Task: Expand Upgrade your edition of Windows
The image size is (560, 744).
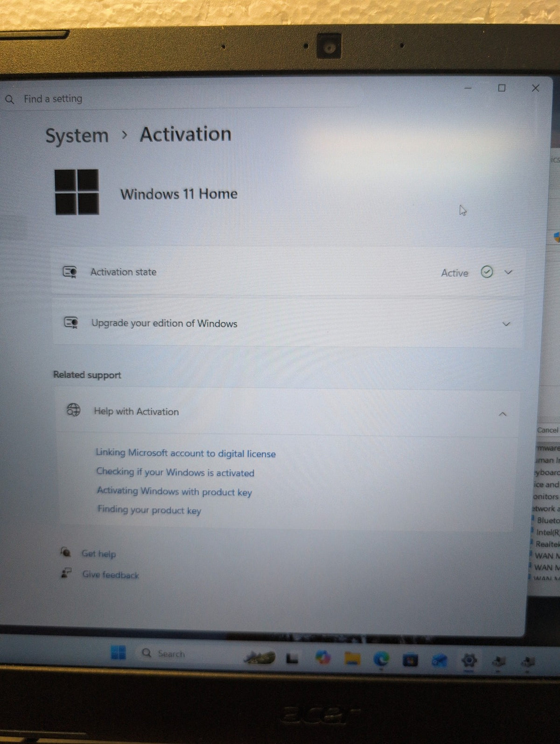Action: point(506,324)
